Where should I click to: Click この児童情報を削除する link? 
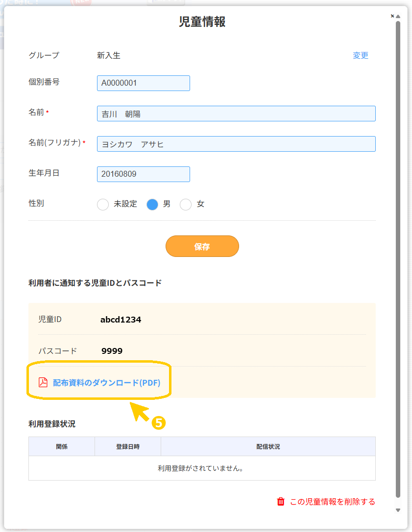(333, 502)
